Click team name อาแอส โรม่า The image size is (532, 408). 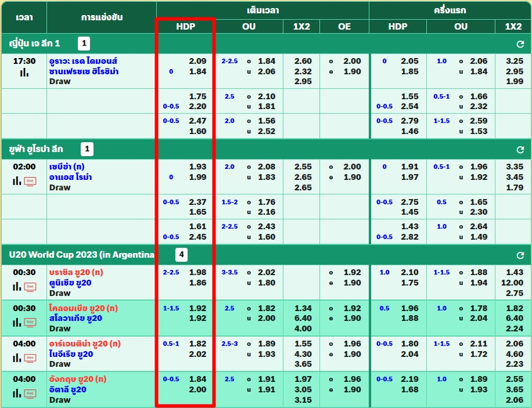[x=71, y=177]
